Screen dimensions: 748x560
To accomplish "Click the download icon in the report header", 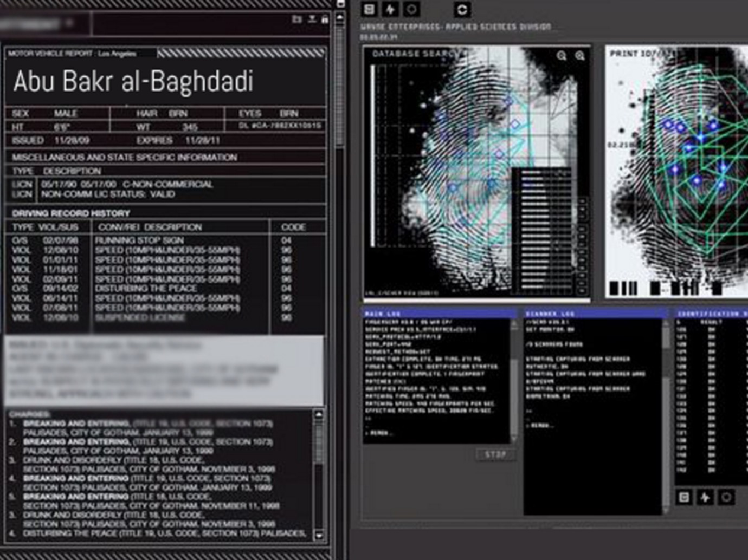I will [x=312, y=19].
